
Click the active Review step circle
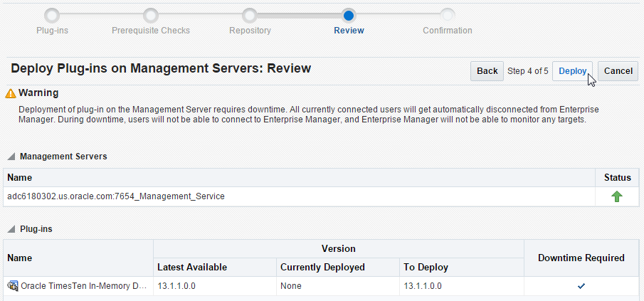coord(349,16)
